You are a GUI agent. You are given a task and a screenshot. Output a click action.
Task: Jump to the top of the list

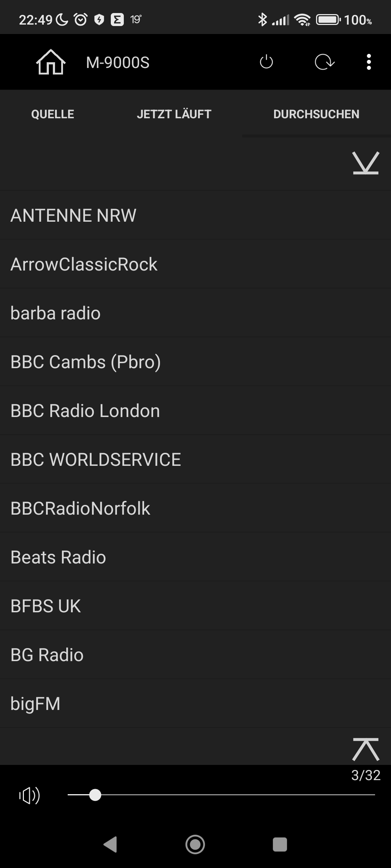coord(366,749)
